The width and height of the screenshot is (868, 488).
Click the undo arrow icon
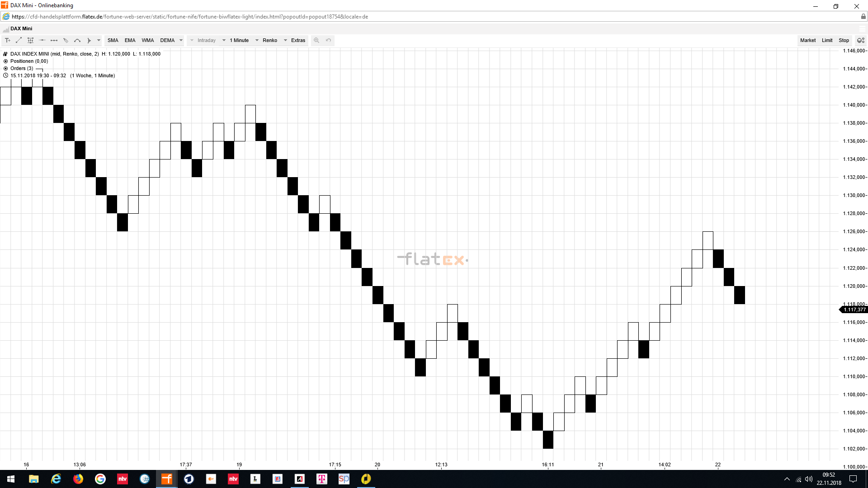coord(329,40)
